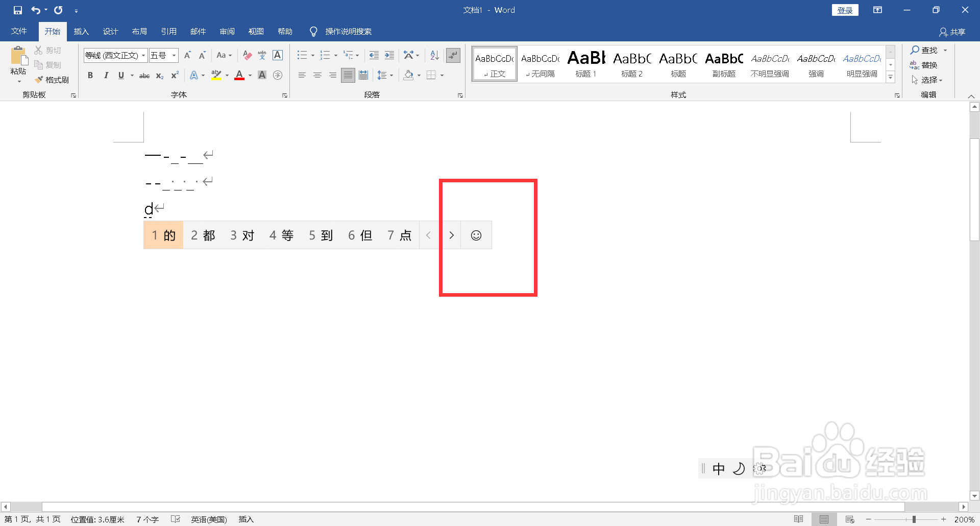Click the Redo (repeat) icon
This screenshot has height=526, width=980.
pyautogui.click(x=59, y=10)
